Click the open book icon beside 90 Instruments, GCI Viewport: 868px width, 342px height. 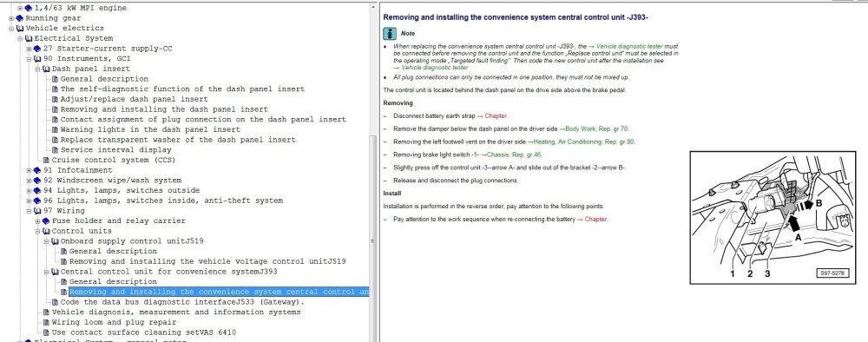click(37, 59)
